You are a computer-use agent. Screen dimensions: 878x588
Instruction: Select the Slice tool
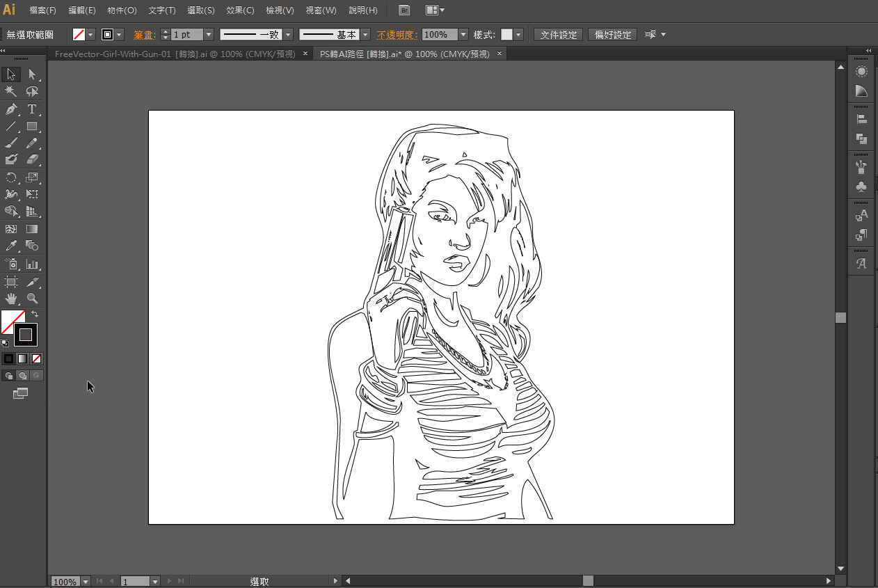(32, 282)
